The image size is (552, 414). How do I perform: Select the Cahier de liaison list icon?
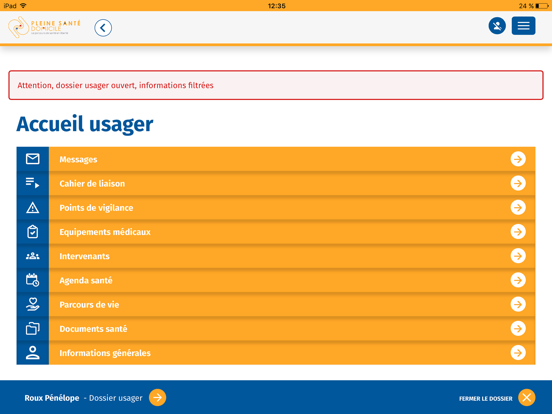tap(33, 183)
